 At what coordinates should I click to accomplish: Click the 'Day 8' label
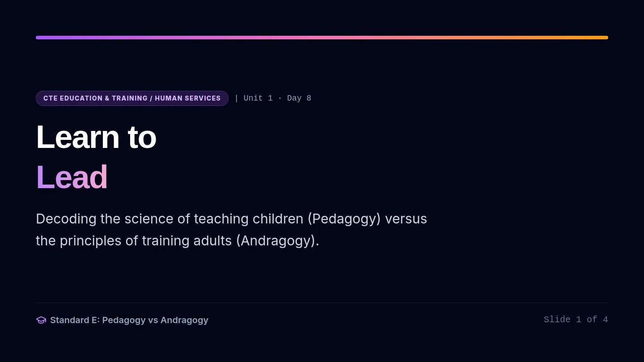click(299, 98)
